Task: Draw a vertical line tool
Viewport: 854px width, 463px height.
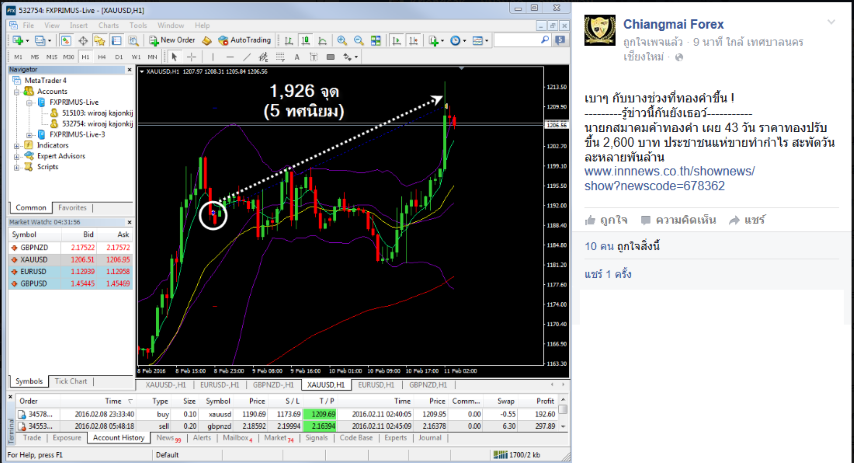Action: [x=212, y=57]
